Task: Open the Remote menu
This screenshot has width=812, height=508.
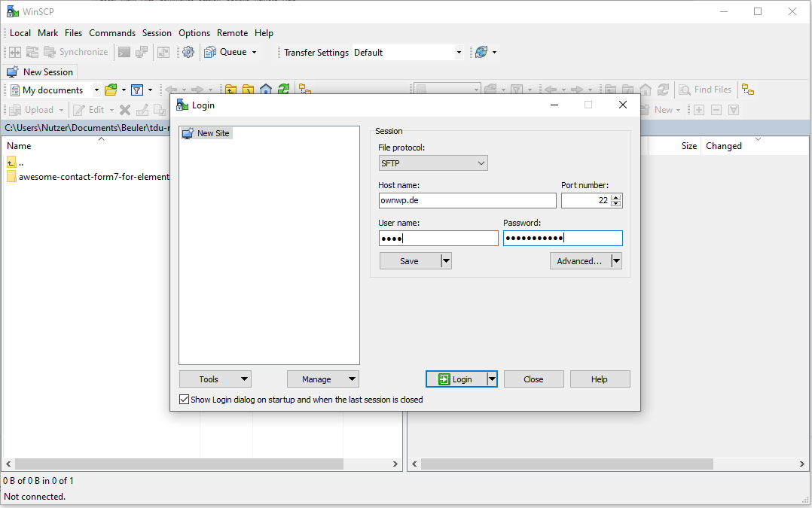Action: point(233,32)
